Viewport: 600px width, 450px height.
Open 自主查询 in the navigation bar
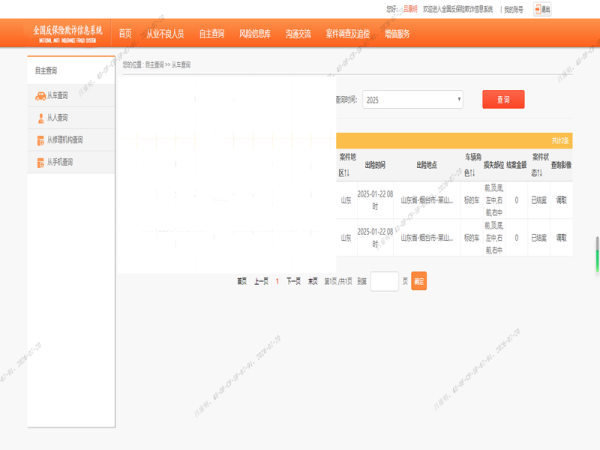[x=212, y=34]
